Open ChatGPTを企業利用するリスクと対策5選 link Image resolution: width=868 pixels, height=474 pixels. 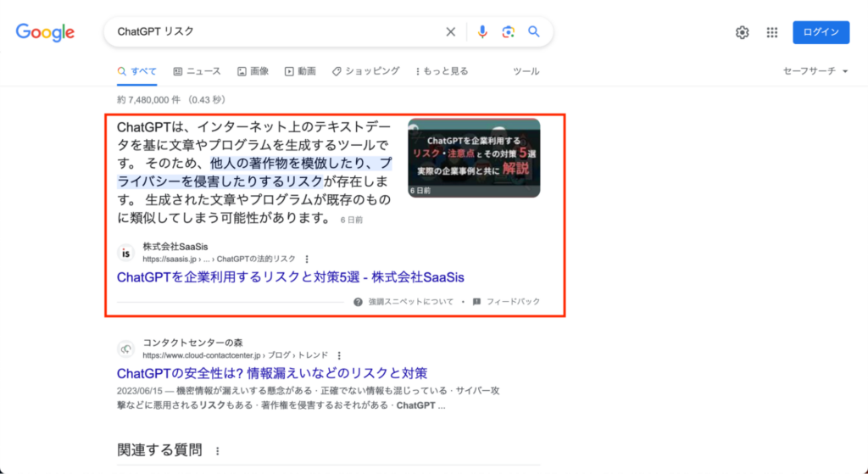pyautogui.click(x=290, y=277)
